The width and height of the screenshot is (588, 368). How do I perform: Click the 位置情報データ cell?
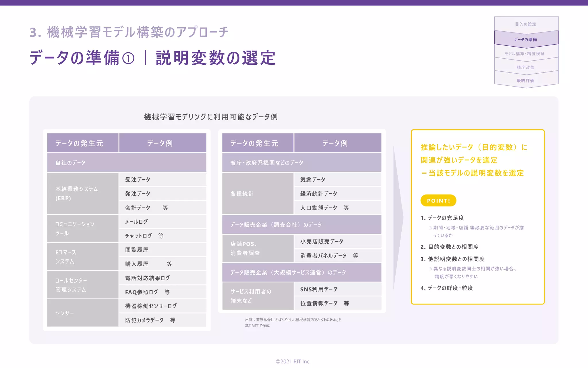tap(338, 303)
